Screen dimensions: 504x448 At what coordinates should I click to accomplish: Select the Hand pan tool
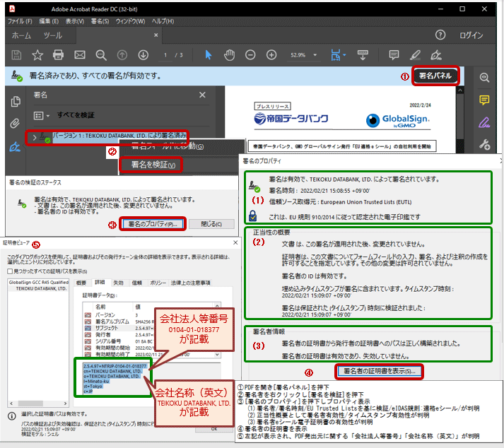coord(229,55)
